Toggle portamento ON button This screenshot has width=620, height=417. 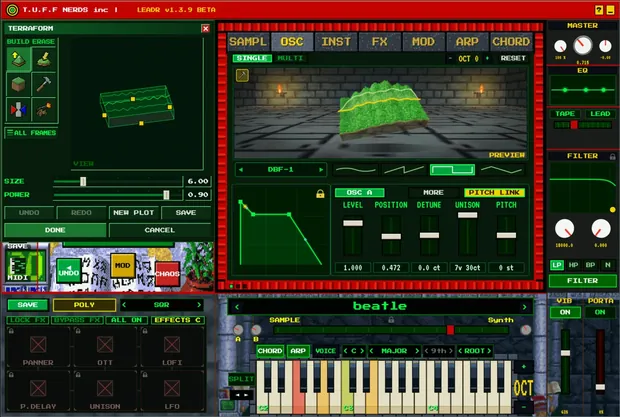[600, 312]
